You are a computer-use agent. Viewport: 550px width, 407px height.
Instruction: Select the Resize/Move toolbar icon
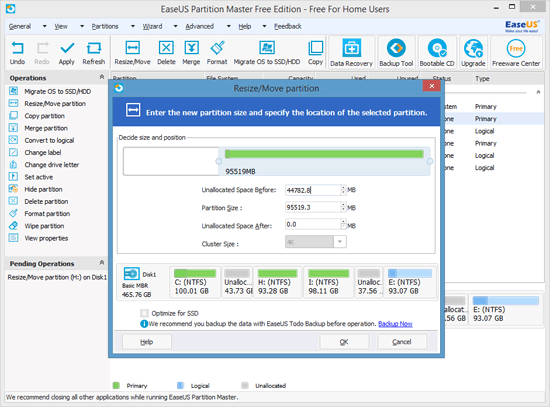pyautogui.click(x=132, y=48)
